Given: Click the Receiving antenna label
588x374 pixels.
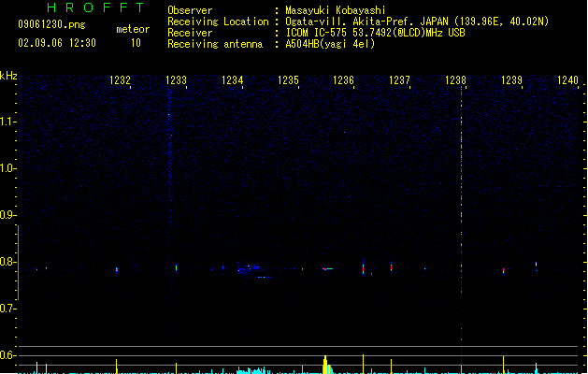Looking at the screenshot, I should coord(215,44).
